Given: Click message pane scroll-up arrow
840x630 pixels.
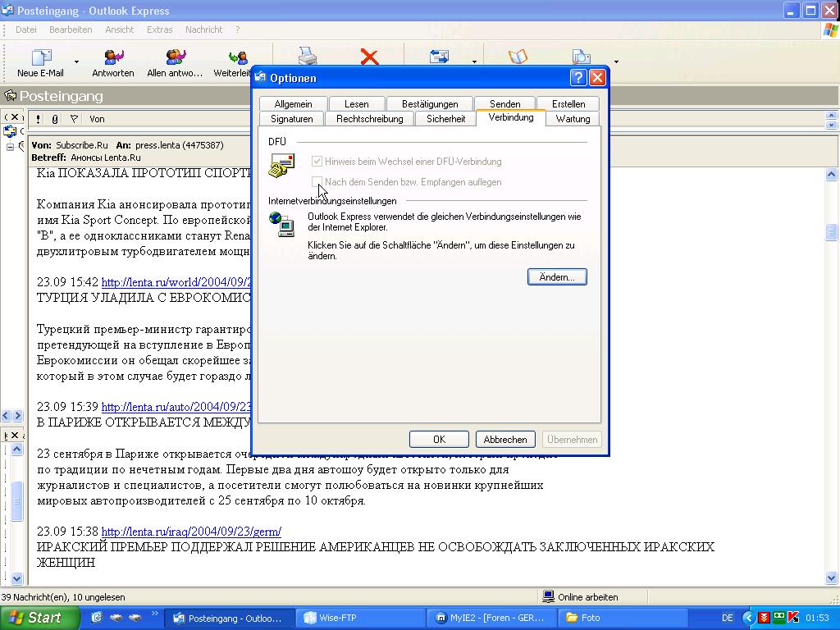Looking at the screenshot, I should point(831,174).
